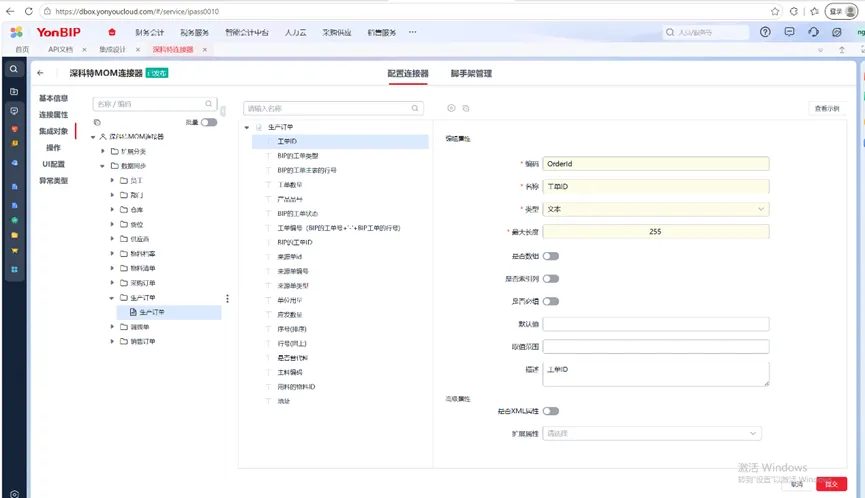Select the 配置连接器 tab
The width and height of the screenshot is (865, 498).
(408, 73)
